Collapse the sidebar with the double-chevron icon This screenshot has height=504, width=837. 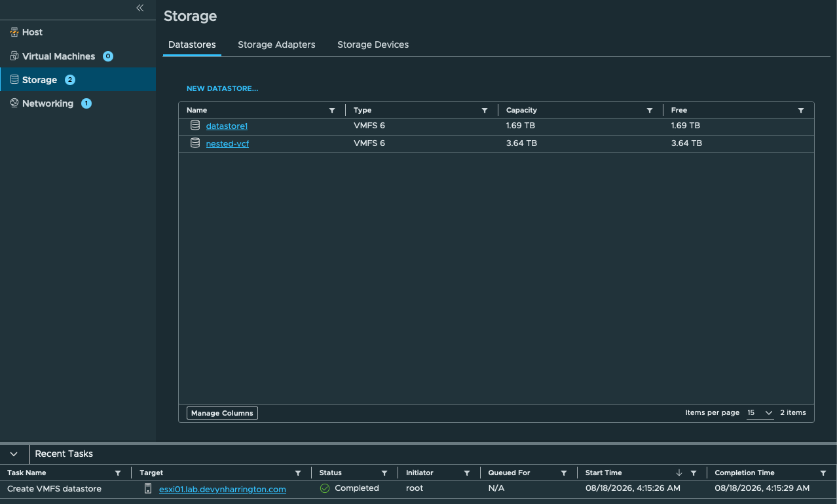point(139,8)
